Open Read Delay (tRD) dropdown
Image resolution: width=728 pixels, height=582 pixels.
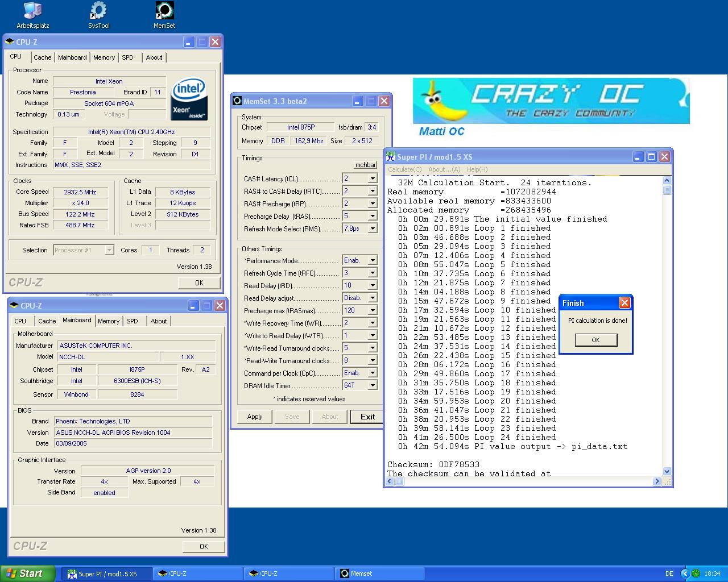point(373,285)
